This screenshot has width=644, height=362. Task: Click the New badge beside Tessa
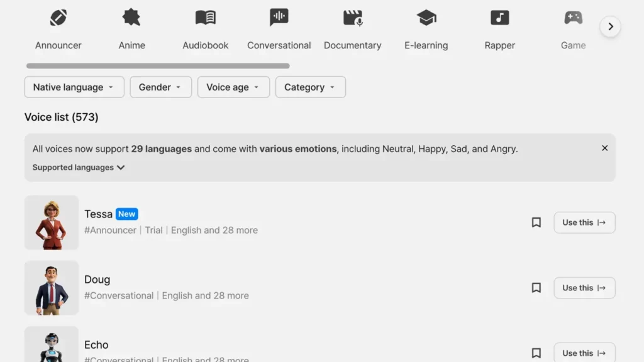(x=126, y=214)
